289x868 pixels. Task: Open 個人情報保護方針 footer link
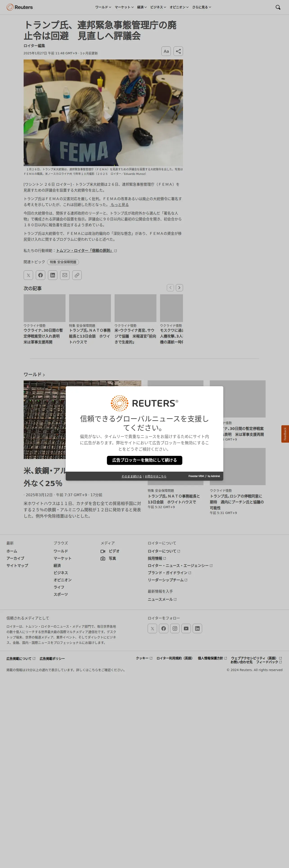click(212, 658)
